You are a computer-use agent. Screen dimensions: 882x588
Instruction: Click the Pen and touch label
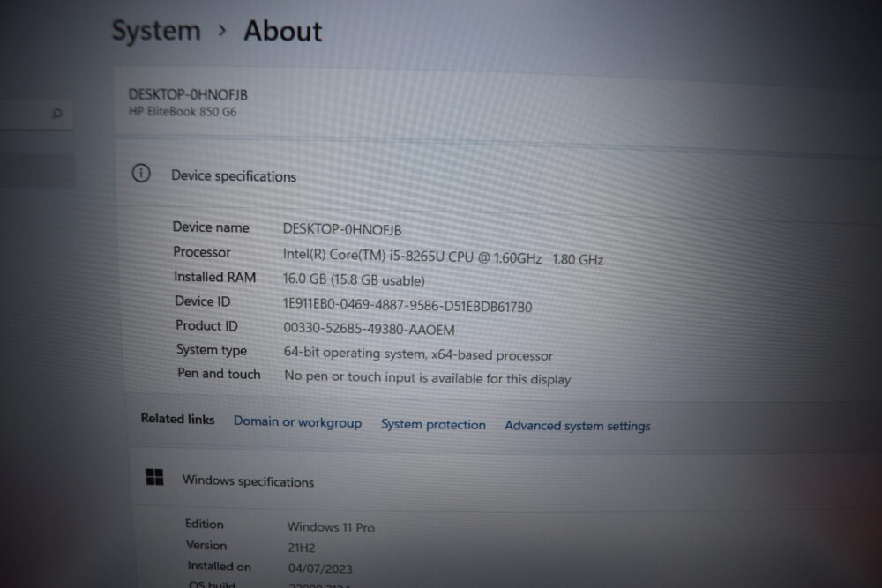click(x=219, y=374)
